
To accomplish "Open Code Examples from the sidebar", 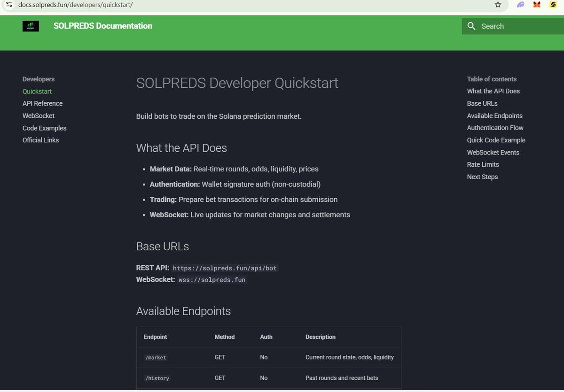I will pyautogui.click(x=44, y=128).
